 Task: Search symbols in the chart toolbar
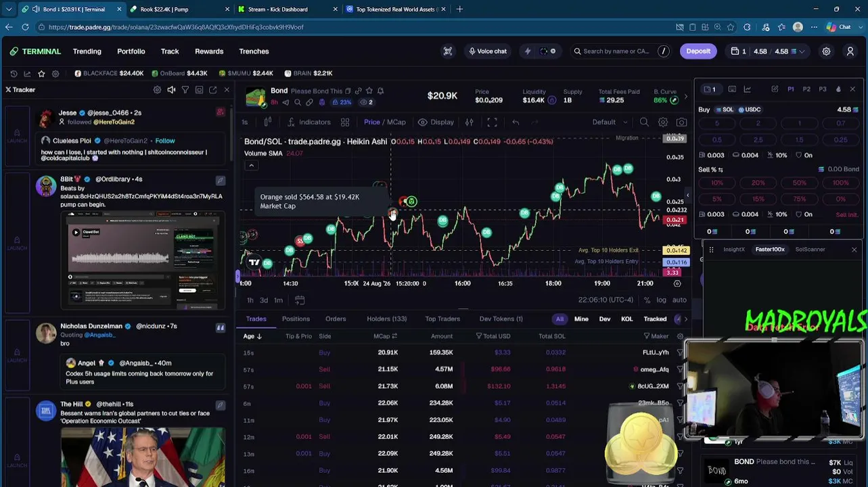point(644,122)
